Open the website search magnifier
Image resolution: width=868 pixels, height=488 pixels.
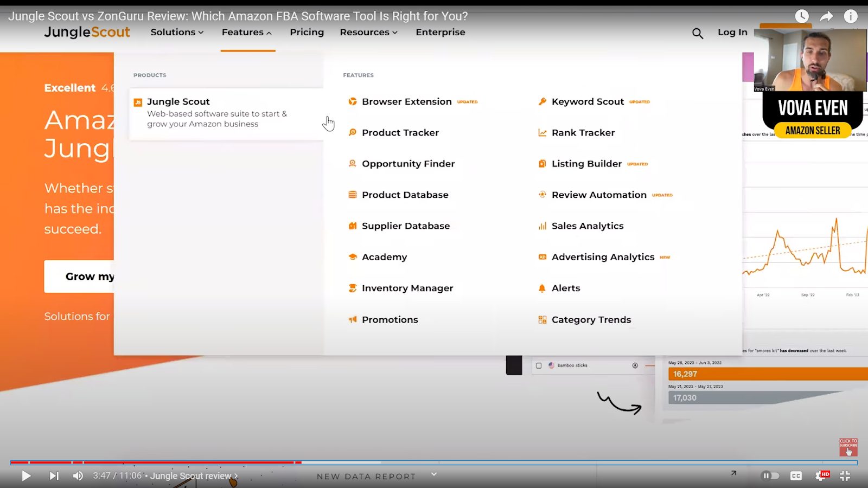(698, 34)
